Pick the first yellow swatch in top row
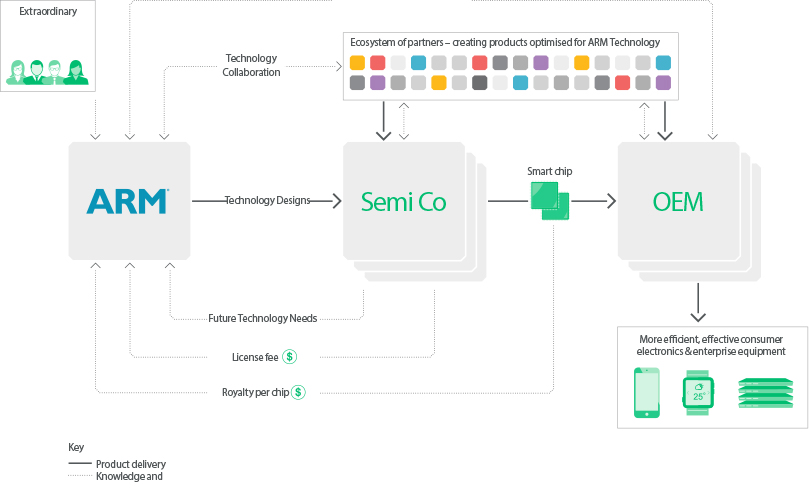The image size is (810, 498). [x=357, y=62]
